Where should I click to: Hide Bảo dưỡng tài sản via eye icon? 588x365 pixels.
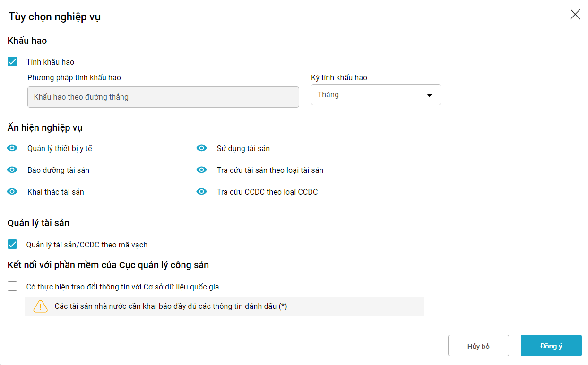click(x=12, y=170)
